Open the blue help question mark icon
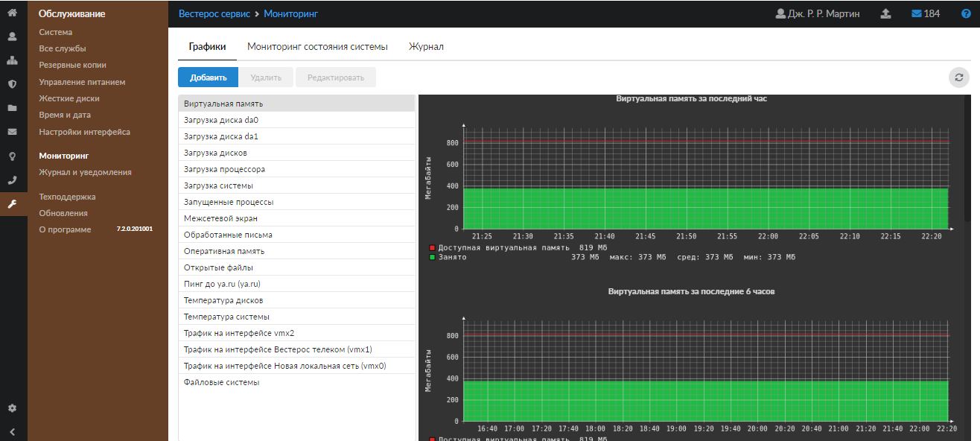 tap(966, 13)
